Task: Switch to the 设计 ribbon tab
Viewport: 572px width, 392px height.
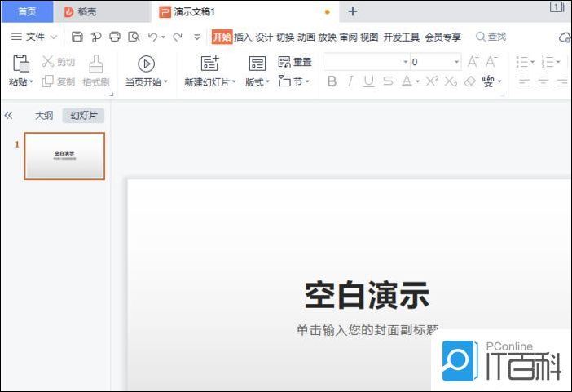Action: (x=264, y=37)
